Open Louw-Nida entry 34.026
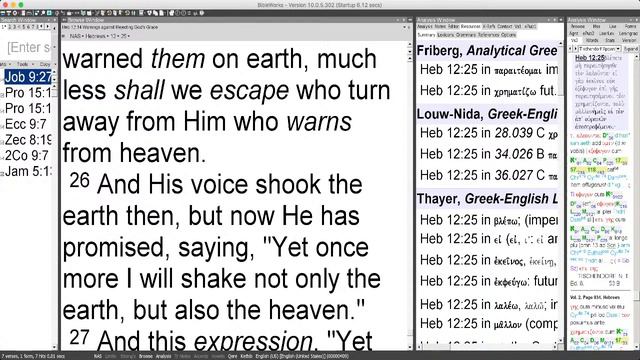Screen dimensions: 640x360 pyautogui.click(x=489, y=154)
